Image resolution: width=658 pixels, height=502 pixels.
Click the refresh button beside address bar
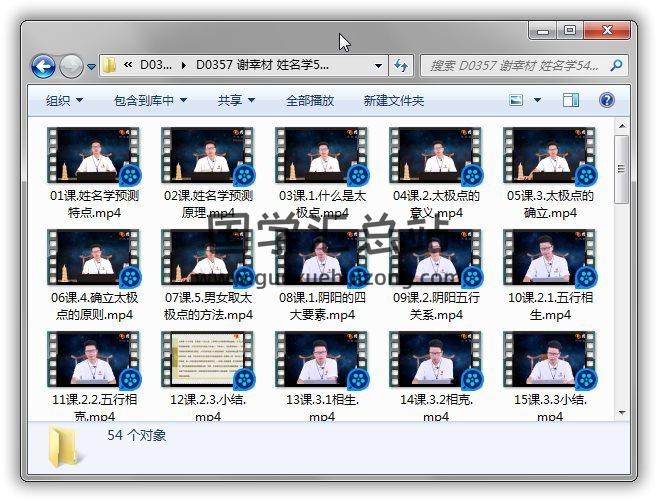click(x=401, y=66)
